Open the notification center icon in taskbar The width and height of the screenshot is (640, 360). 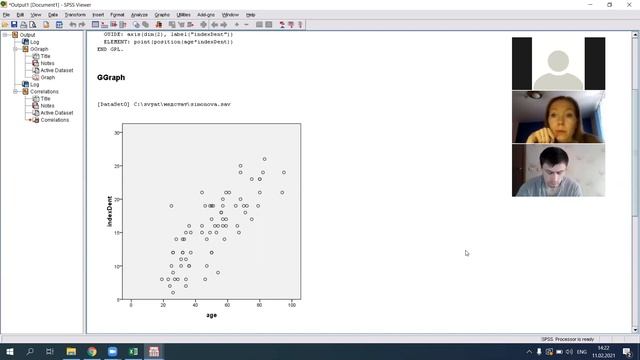(627, 351)
